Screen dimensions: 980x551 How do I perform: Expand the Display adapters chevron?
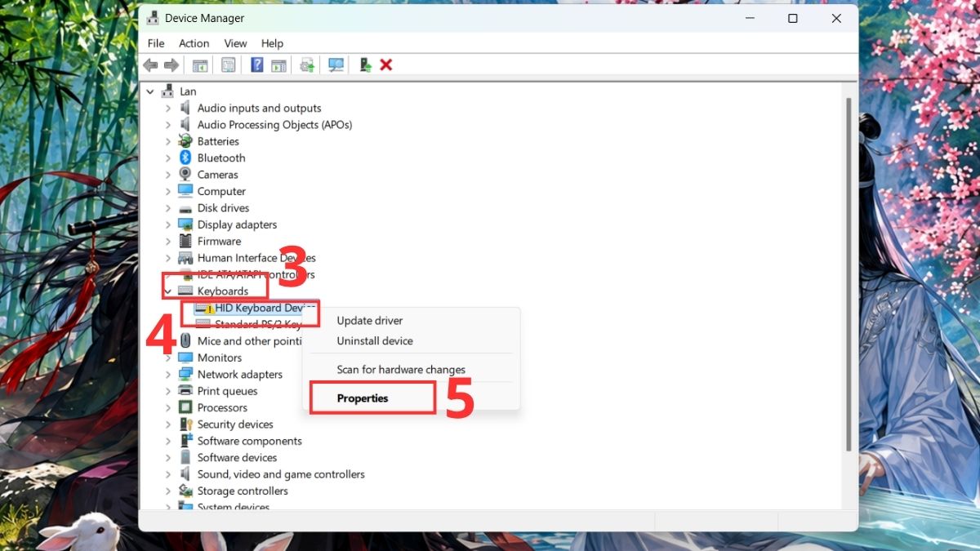pyautogui.click(x=168, y=224)
